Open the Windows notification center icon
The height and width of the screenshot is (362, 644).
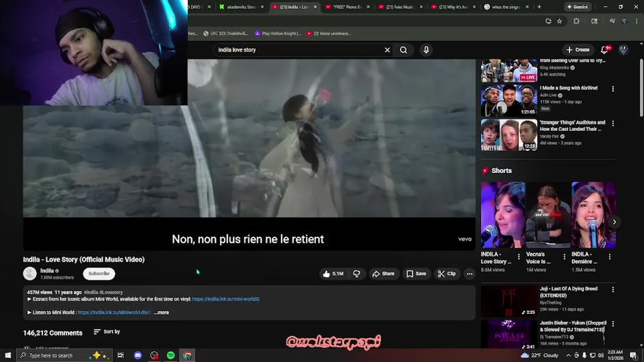point(633,355)
